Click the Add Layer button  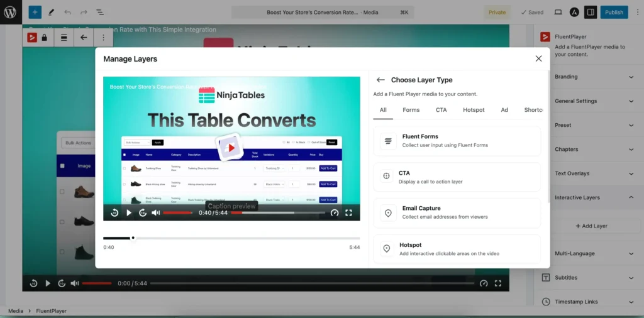[591, 226]
